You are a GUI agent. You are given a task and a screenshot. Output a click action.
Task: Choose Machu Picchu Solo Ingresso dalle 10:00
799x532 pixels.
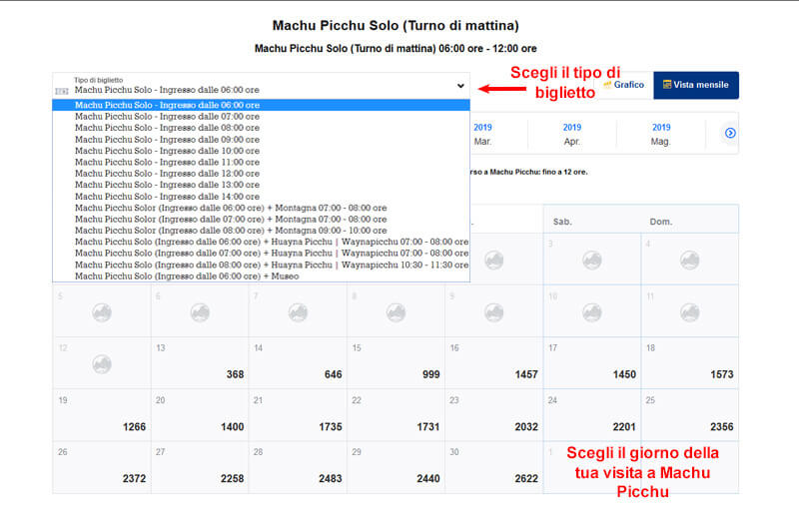(x=261, y=151)
